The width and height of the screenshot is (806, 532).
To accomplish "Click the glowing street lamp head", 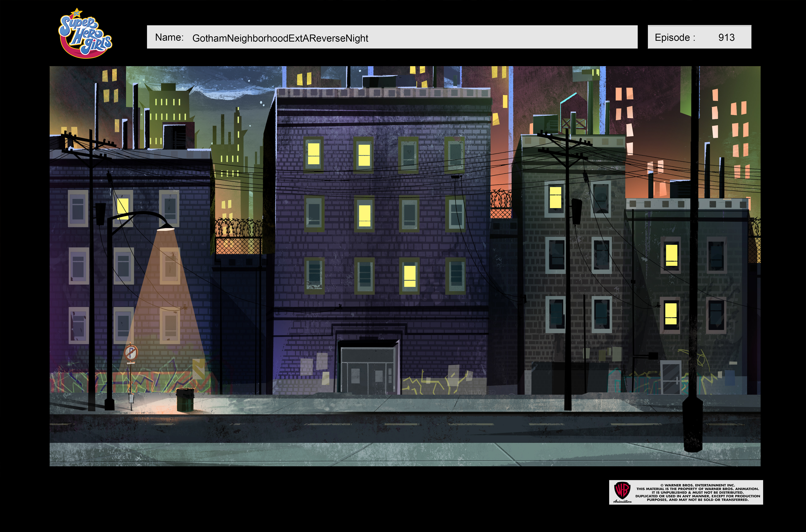I will 166,229.
